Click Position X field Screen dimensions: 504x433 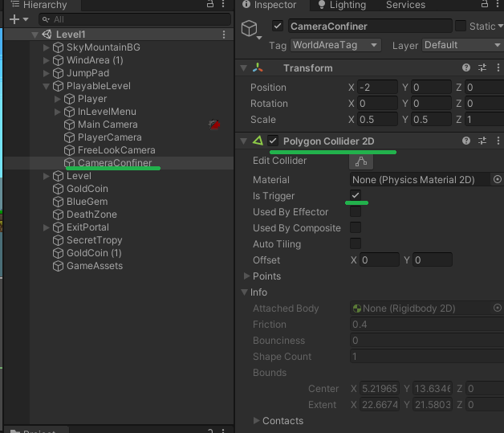pyautogui.click(x=377, y=88)
